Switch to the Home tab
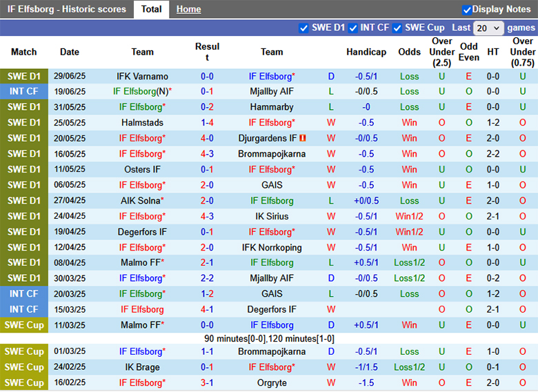The height and width of the screenshot is (392, 538). point(189,9)
